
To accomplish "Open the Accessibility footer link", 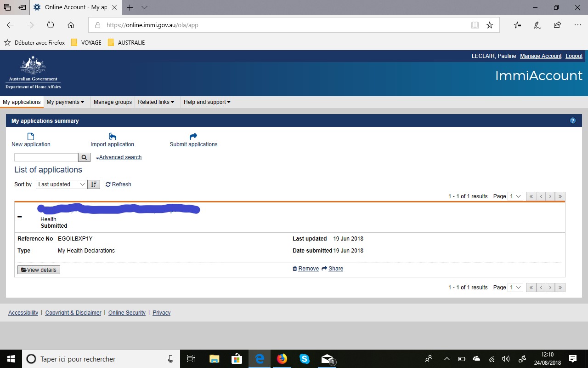I will pos(23,313).
